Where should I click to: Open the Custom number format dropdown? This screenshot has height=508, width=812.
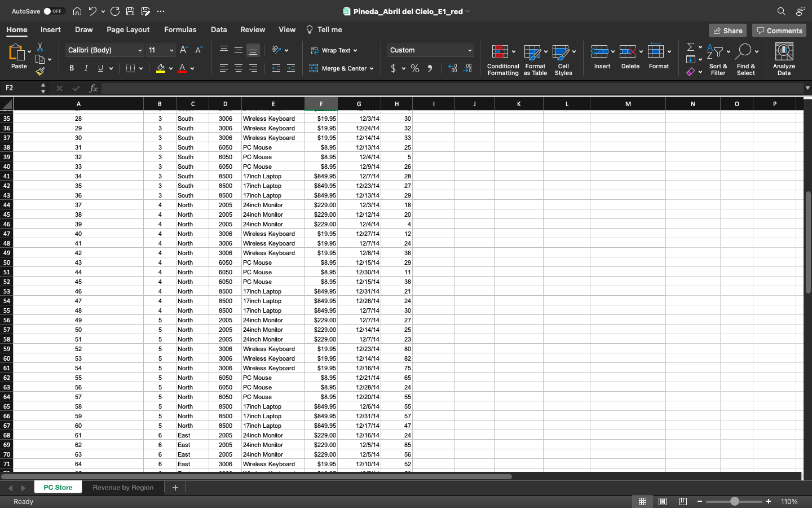430,50
